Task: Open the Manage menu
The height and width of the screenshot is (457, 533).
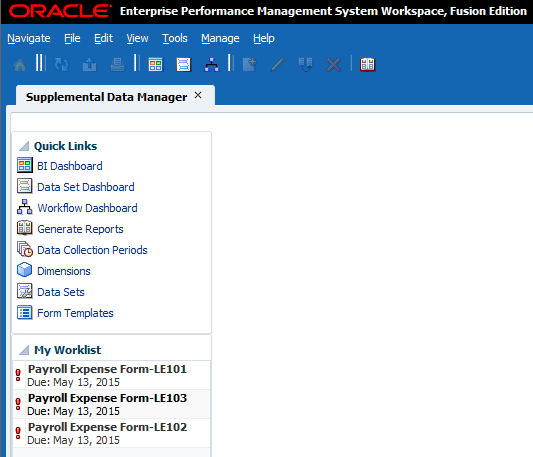Action: [220, 38]
